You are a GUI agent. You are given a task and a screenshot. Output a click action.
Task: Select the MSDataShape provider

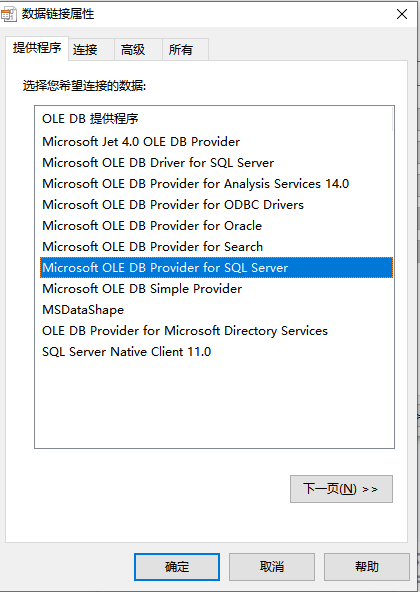point(216,310)
